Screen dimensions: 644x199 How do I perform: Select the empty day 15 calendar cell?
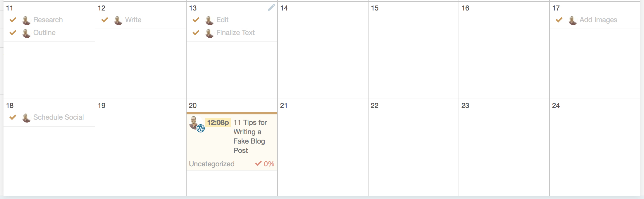tap(413, 53)
